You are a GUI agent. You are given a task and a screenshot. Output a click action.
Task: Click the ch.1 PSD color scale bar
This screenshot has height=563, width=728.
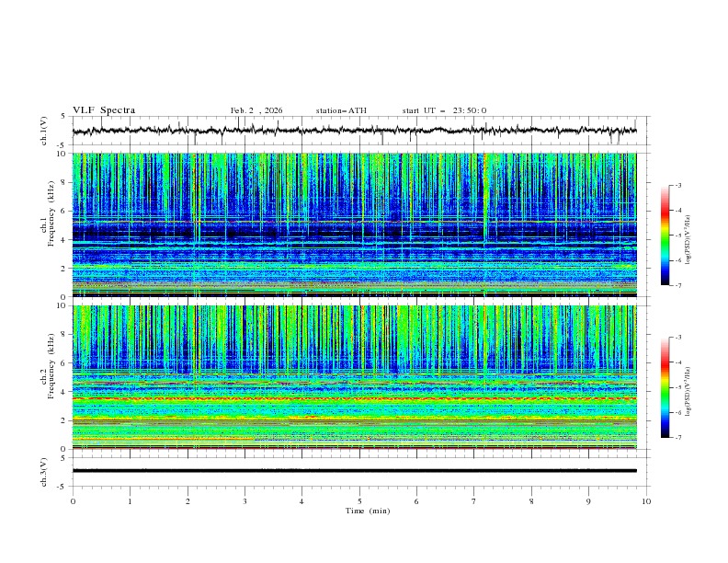665,236
